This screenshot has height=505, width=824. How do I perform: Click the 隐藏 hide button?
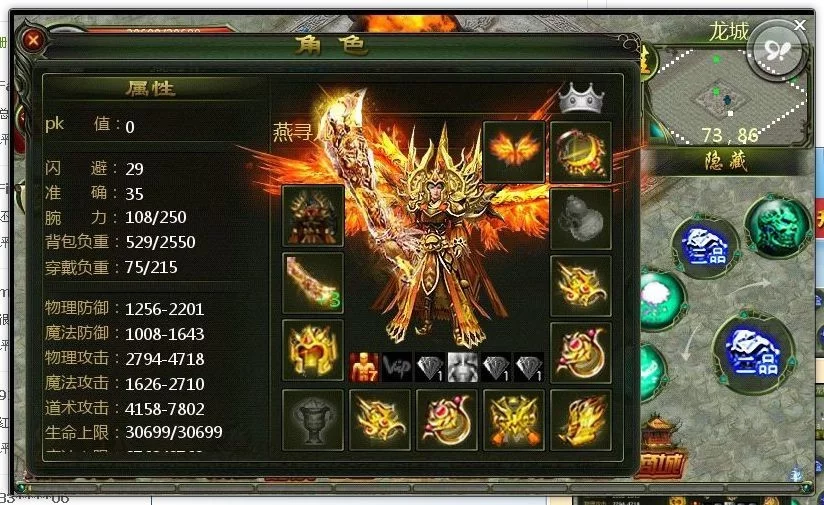726,161
